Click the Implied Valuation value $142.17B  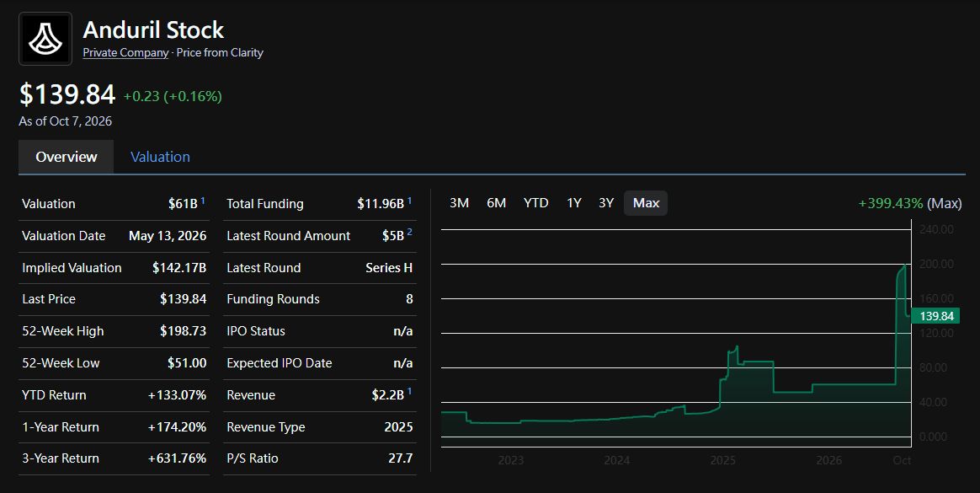(x=179, y=268)
